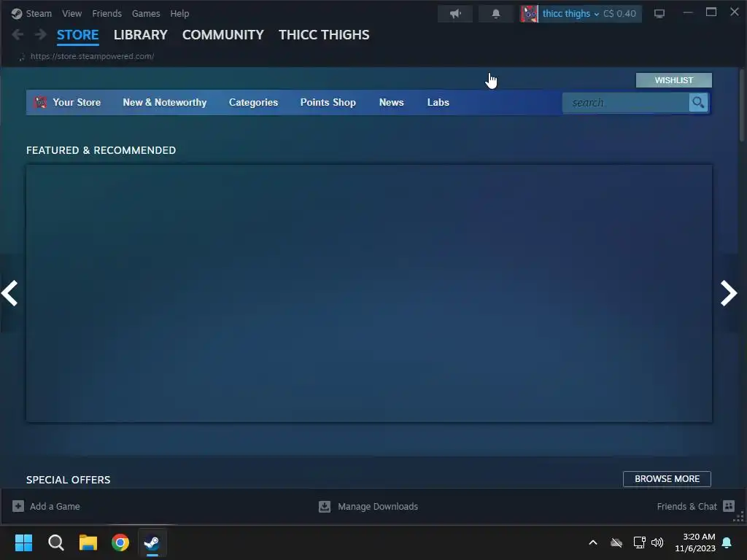Open the volume speaker tray icon
Viewport: 747px width, 560px height.
[x=657, y=542]
